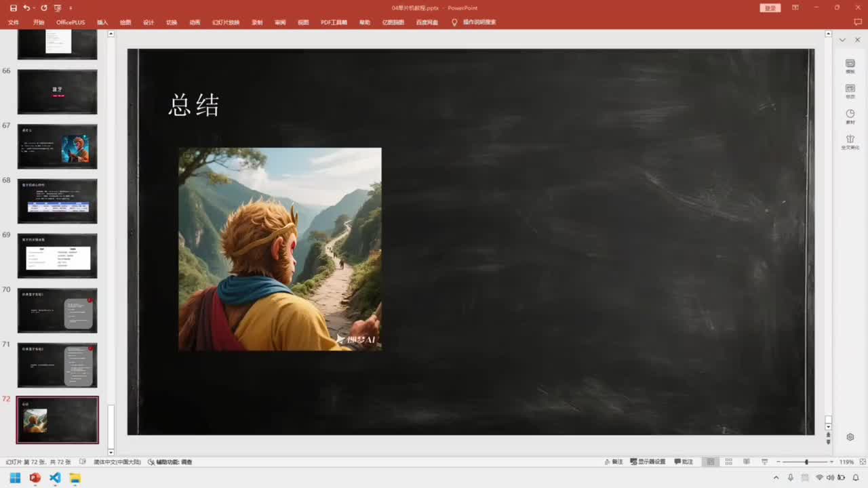868x488 pixels.
Task: Go to the 切换 (Transitions) tab
Action: 172,22
